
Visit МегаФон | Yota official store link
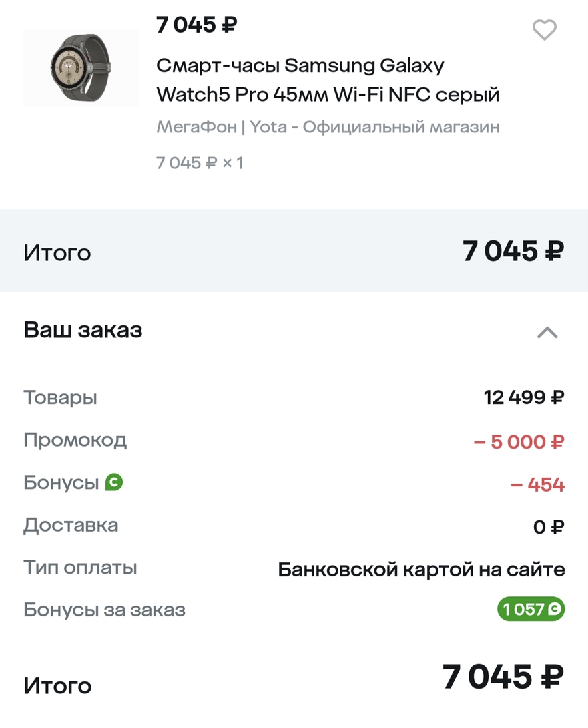328,127
